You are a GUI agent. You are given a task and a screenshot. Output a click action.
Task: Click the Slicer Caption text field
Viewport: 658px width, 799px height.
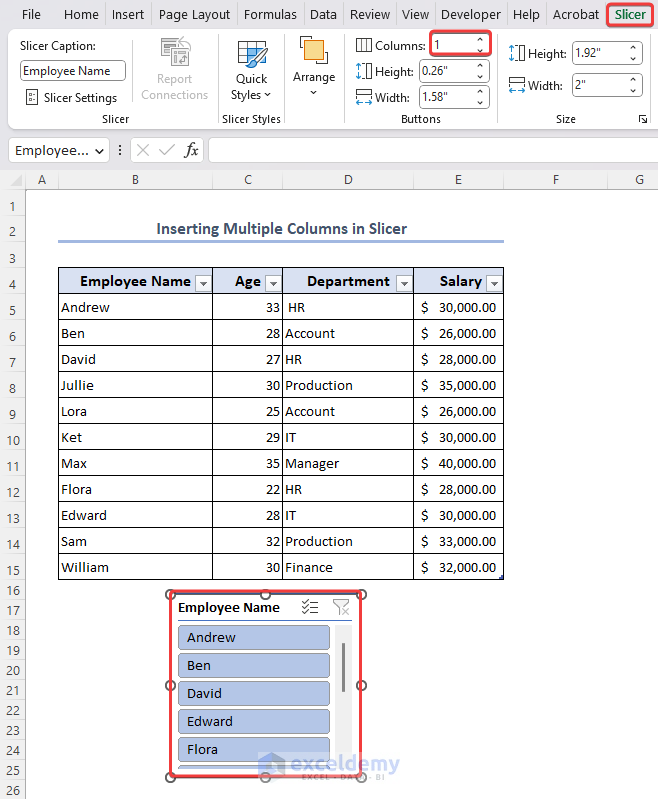(73, 71)
